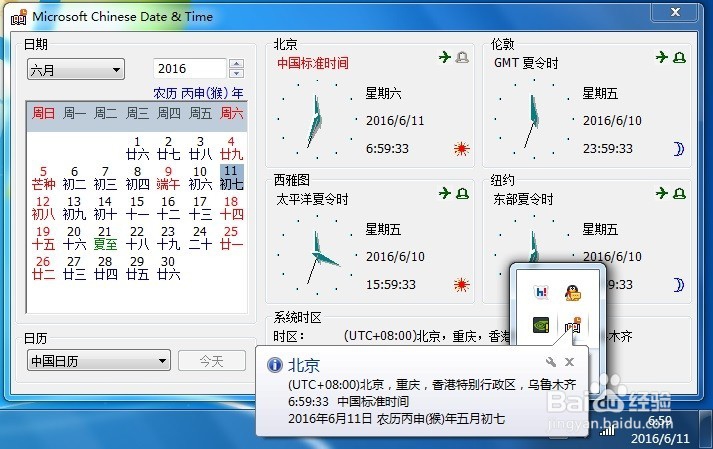Toggle the bell alarm icon for 纽约 clock
The image size is (713, 449).
[x=679, y=193]
